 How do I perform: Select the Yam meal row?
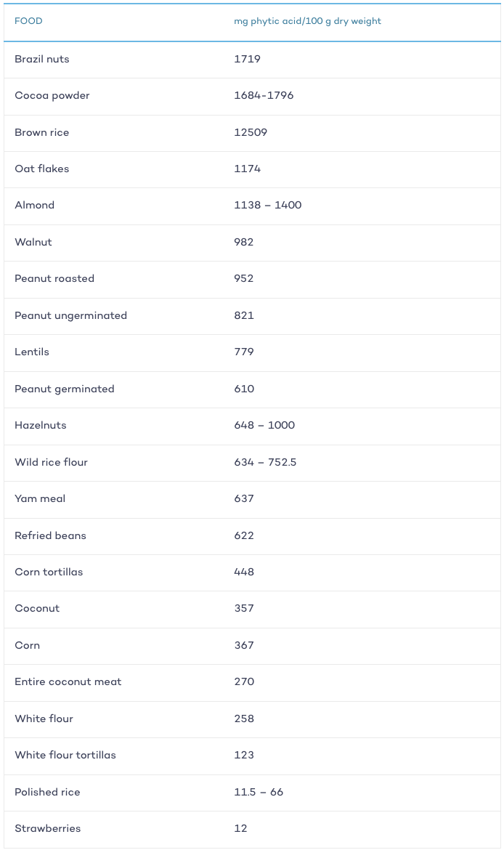(252, 499)
